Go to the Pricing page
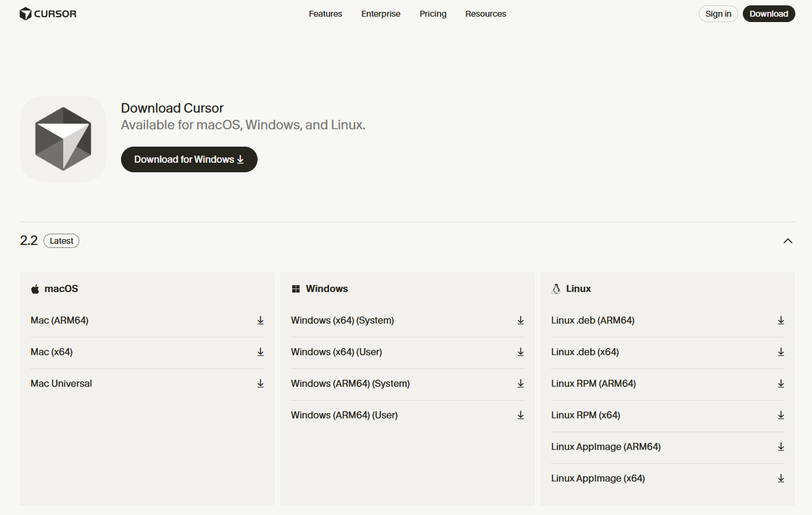The height and width of the screenshot is (515, 812). [x=433, y=14]
